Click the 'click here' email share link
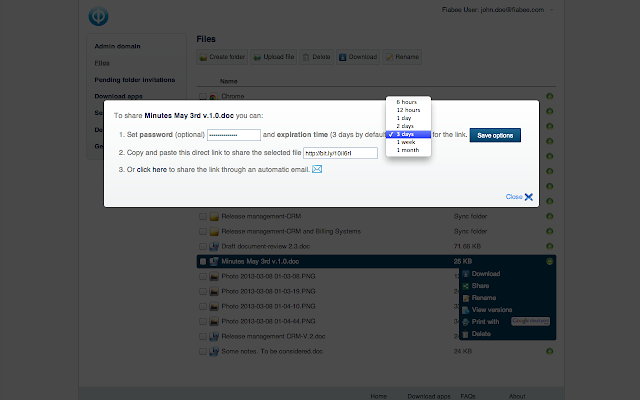 [x=152, y=169]
